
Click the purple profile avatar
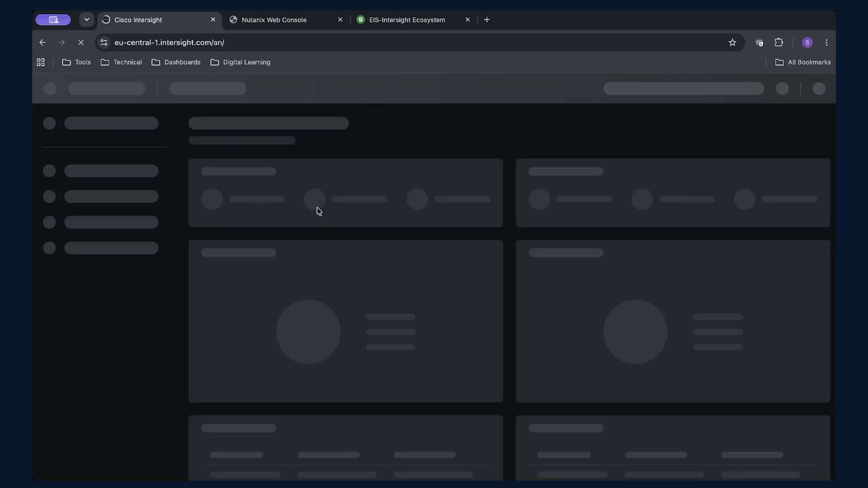[807, 42]
